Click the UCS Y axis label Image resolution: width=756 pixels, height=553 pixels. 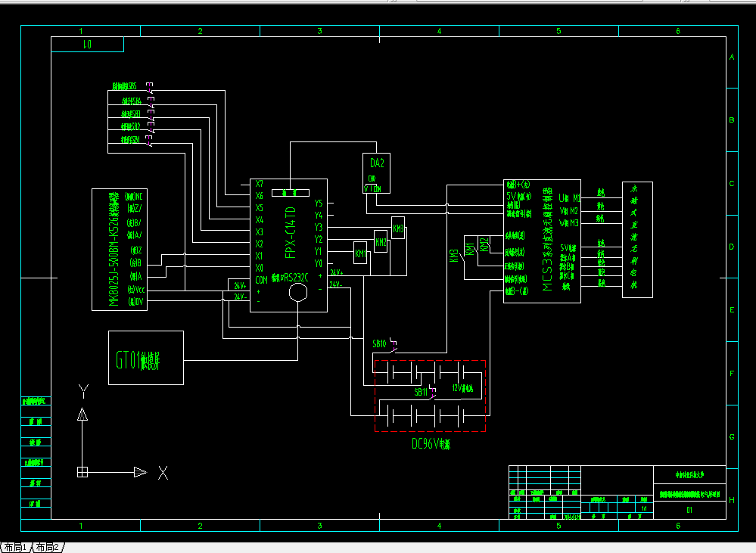pyautogui.click(x=83, y=391)
